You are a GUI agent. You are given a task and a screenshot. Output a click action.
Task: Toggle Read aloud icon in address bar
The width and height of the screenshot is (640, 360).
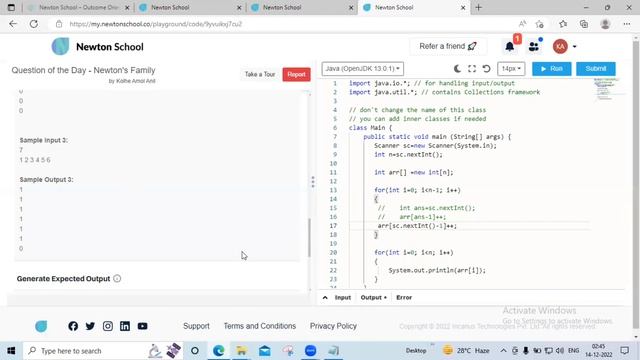coord(522,24)
